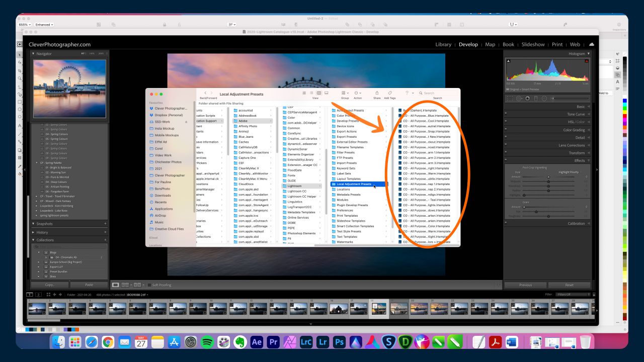Open the Finder Group dropdown
644x362 pixels.
(345, 93)
